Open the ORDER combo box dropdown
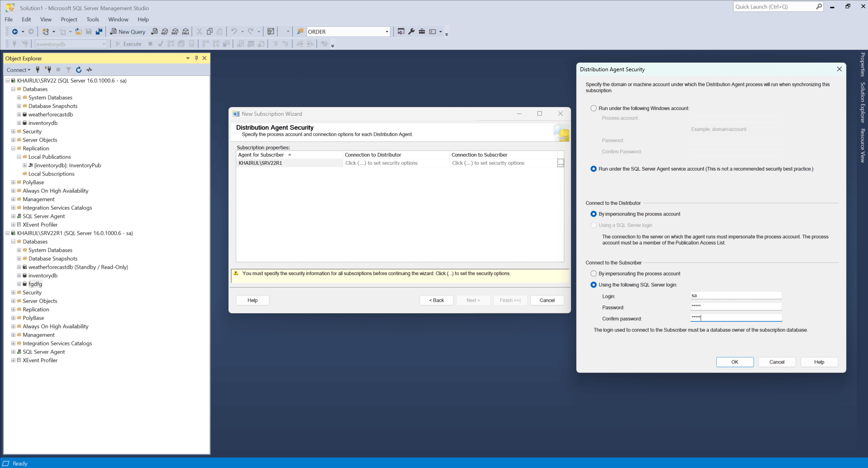This screenshot has height=468, width=868. click(x=387, y=32)
